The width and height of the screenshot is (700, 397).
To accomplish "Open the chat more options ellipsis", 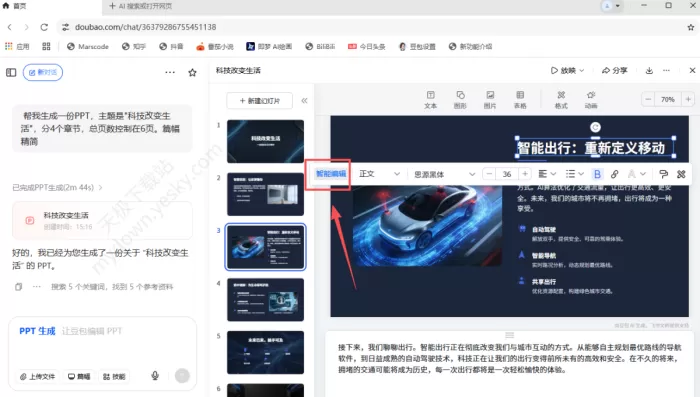I will pos(170,72).
